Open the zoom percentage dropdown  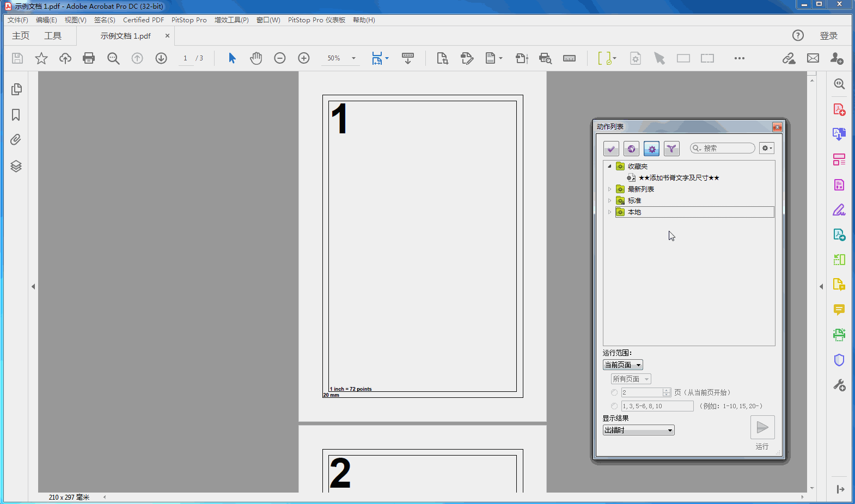point(353,58)
